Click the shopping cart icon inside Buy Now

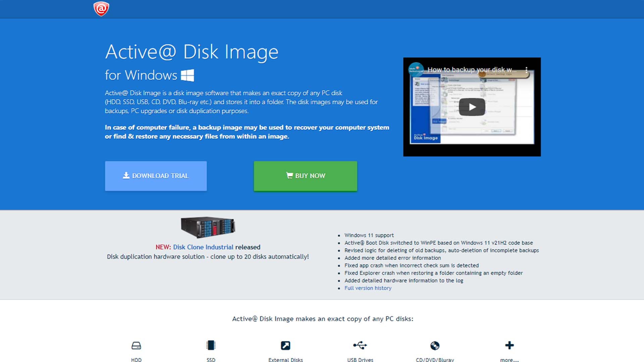[x=289, y=175]
